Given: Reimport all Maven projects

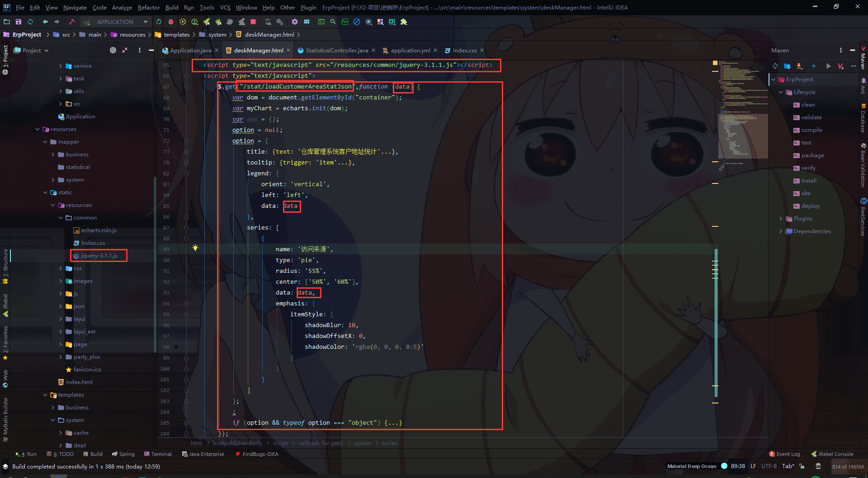Looking at the screenshot, I should pyautogui.click(x=775, y=66).
